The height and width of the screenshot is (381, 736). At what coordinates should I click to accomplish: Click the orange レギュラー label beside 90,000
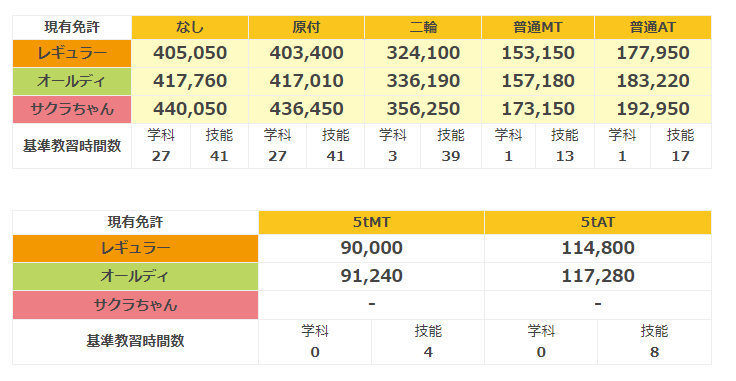coord(135,248)
